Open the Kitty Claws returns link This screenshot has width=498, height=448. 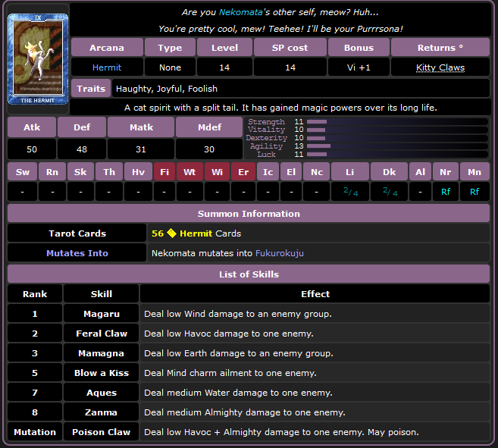440,67
